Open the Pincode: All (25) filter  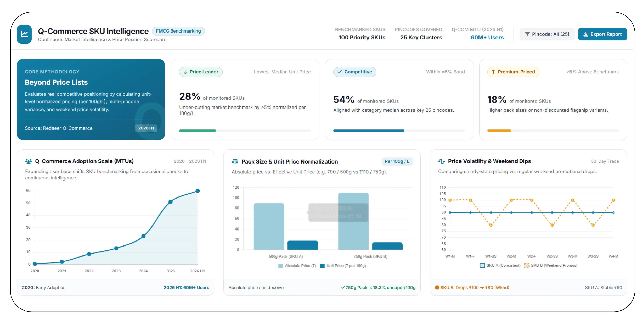coord(547,34)
